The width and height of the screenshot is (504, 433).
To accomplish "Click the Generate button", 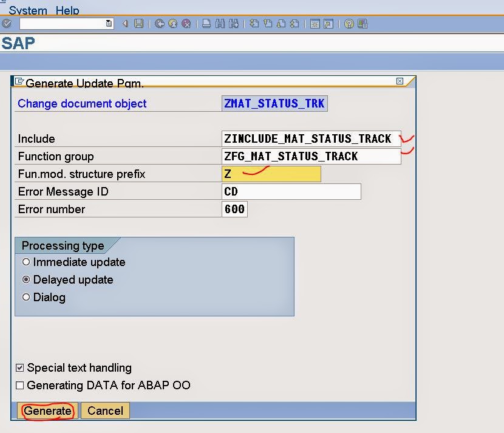I will pyautogui.click(x=47, y=411).
